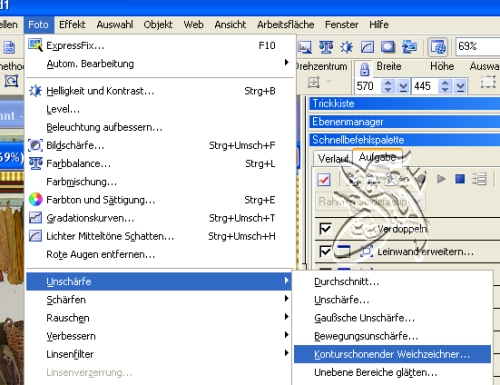The width and height of the screenshot is (500, 385).
Task: Expand the Linsenfilter submenu
Action: (x=159, y=354)
